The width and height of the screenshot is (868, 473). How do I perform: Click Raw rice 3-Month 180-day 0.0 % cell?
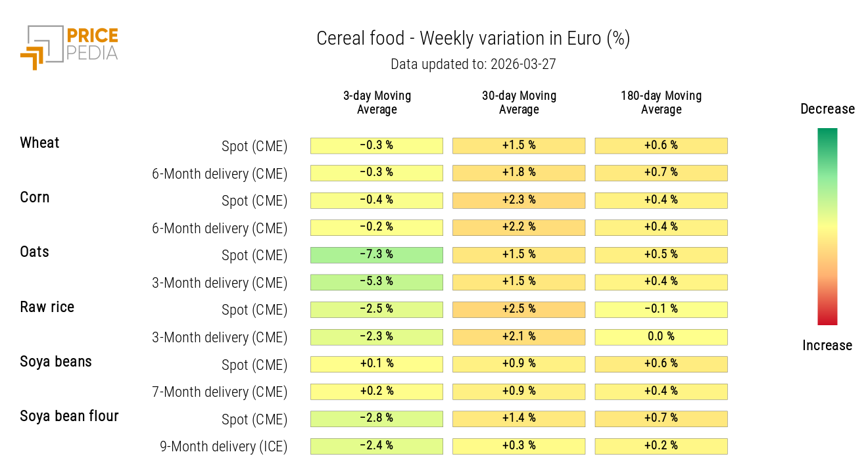pyautogui.click(x=661, y=337)
